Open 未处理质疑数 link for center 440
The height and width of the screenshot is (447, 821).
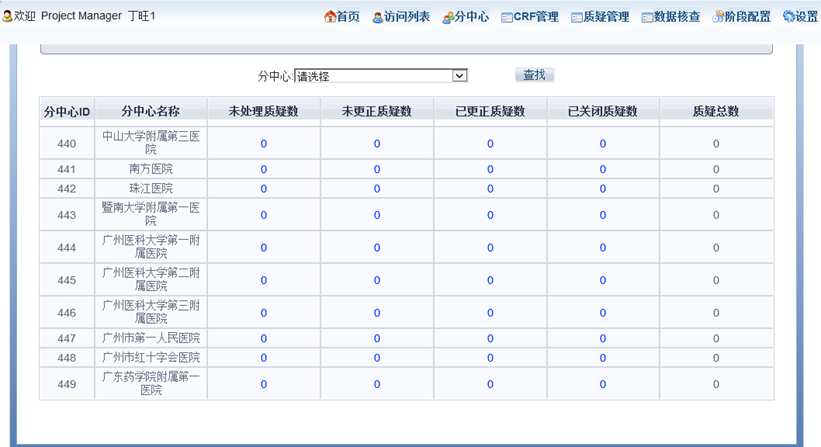pyautogui.click(x=264, y=143)
